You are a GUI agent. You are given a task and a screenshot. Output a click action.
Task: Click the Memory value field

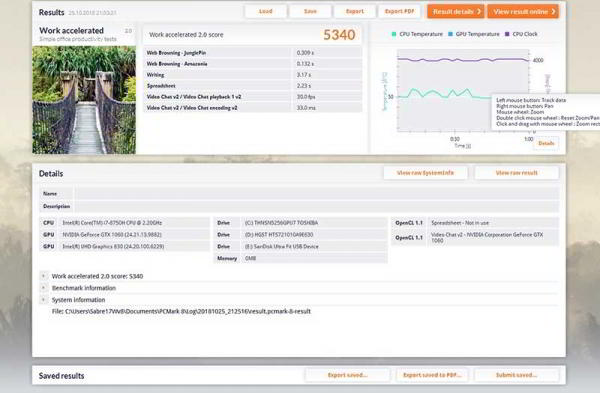[x=314, y=258]
